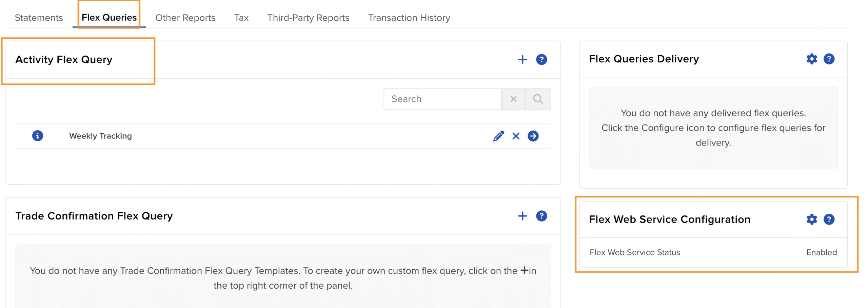
Task: Focus the Search input field
Action: 442,99
